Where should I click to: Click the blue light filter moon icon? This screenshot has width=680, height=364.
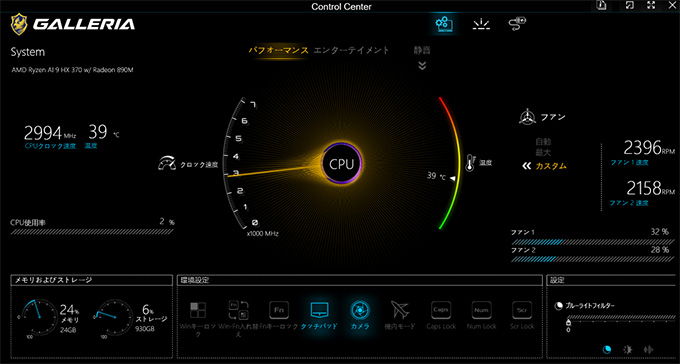pos(559,306)
